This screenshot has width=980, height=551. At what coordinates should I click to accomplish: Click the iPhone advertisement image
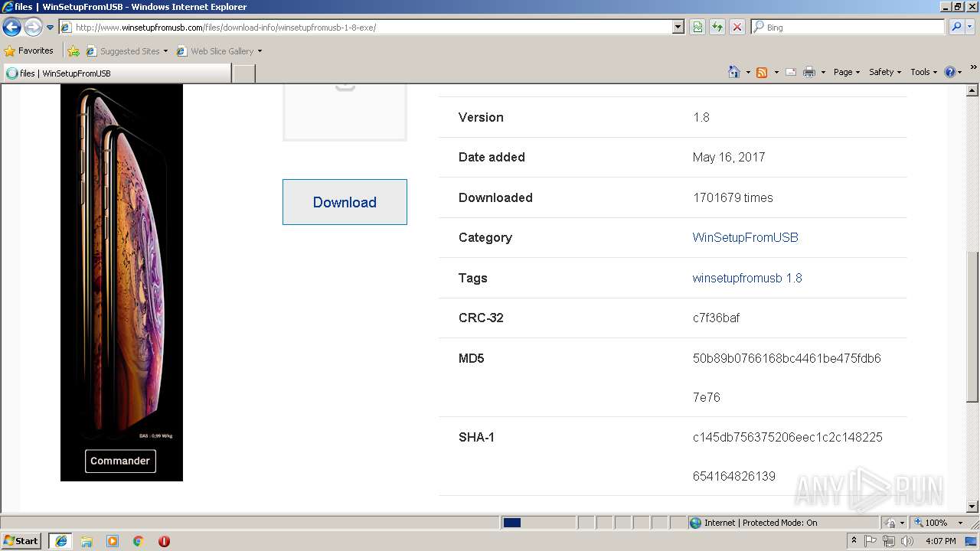pos(122,282)
